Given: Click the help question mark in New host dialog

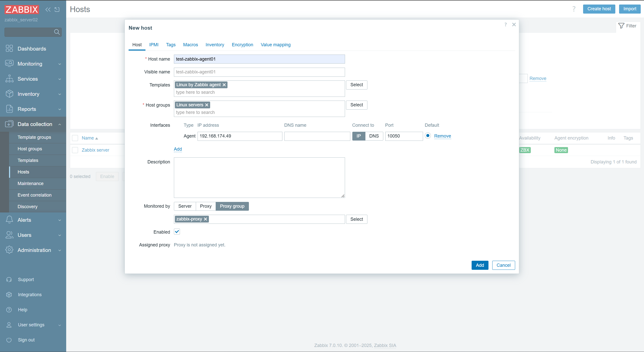Looking at the screenshot, I should point(505,24).
